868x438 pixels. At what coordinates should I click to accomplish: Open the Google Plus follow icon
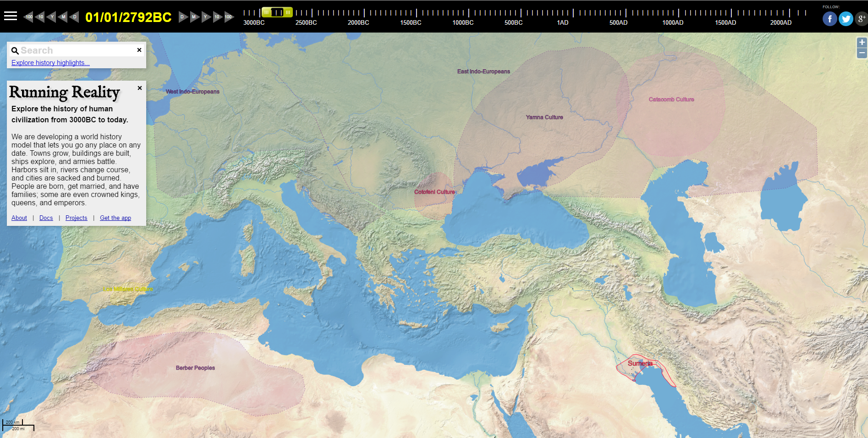coord(861,19)
